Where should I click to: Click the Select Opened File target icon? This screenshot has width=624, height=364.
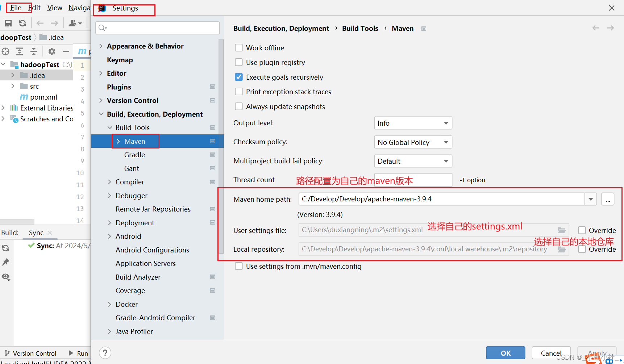click(5, 51)
